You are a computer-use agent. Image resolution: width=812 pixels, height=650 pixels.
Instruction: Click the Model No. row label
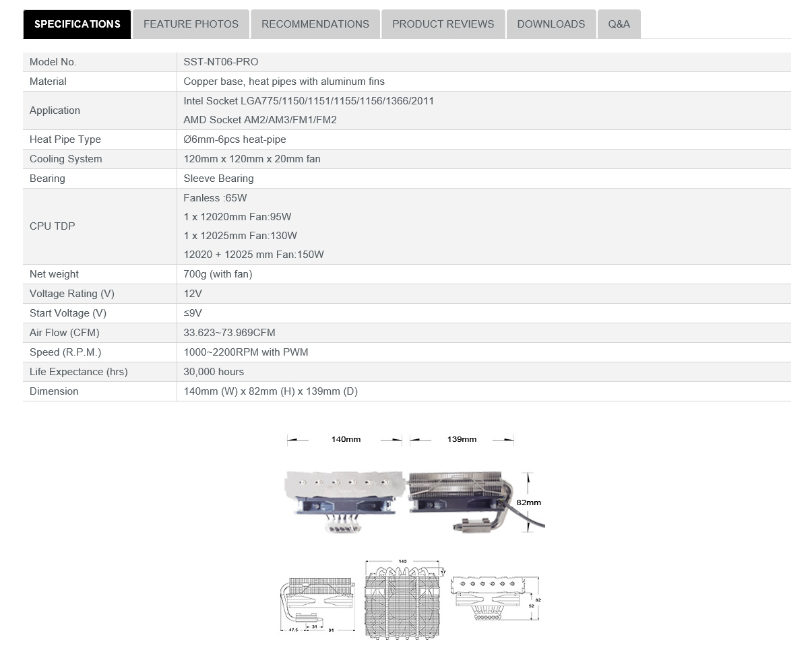[x=53, y=62]
